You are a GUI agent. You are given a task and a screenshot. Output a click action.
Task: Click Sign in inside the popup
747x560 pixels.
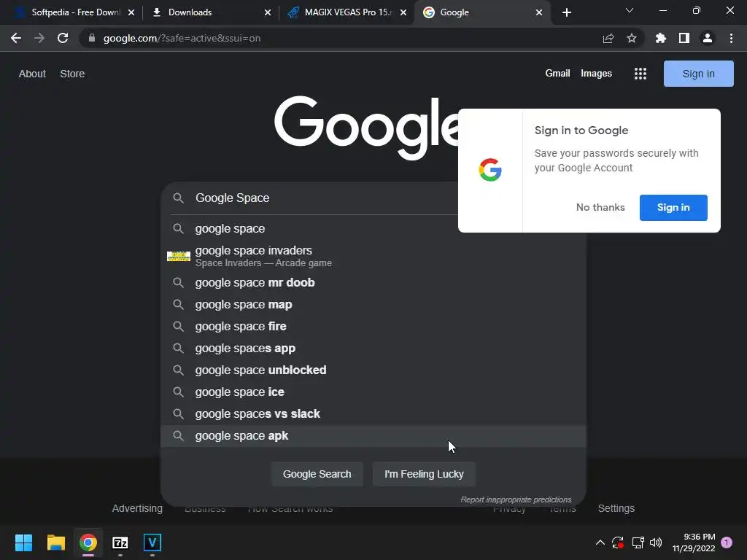[x=673, y=208]
